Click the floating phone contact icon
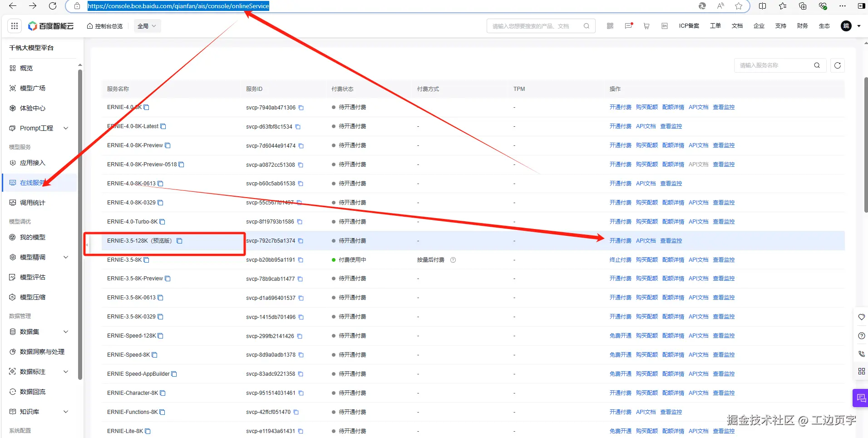 coord(862,353)
